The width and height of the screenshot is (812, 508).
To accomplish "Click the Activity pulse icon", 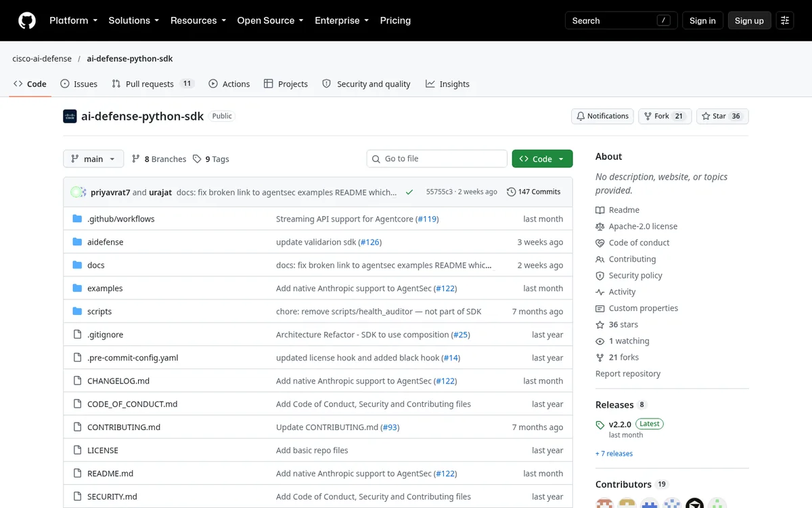I will (600, 292).
